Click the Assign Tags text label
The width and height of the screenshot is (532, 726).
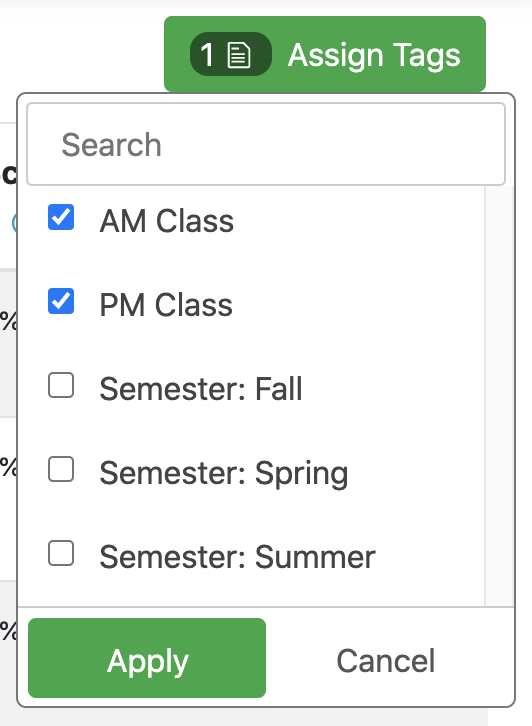tap(374, 56)
